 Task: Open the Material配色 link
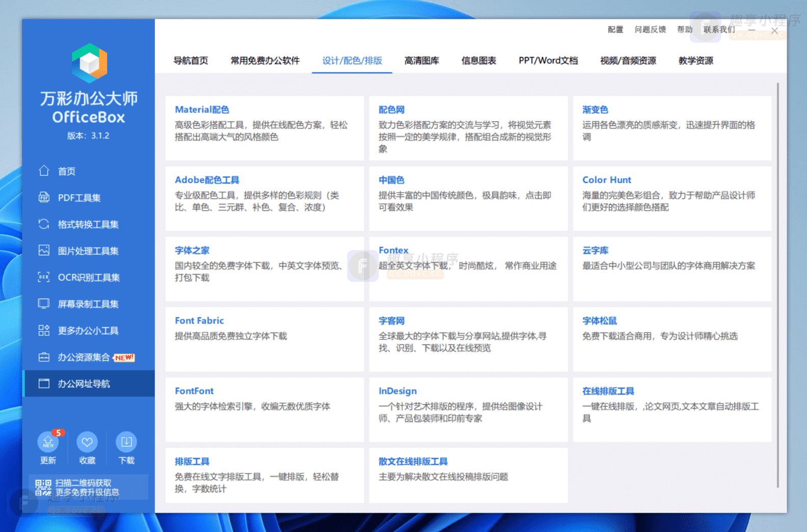(x=202, y=110)
